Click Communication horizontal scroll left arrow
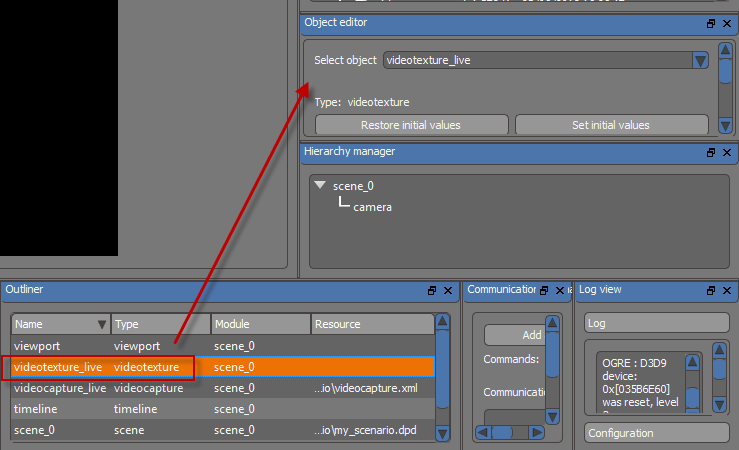Viewport: 739px width, 450px height. tap(483, 433)
